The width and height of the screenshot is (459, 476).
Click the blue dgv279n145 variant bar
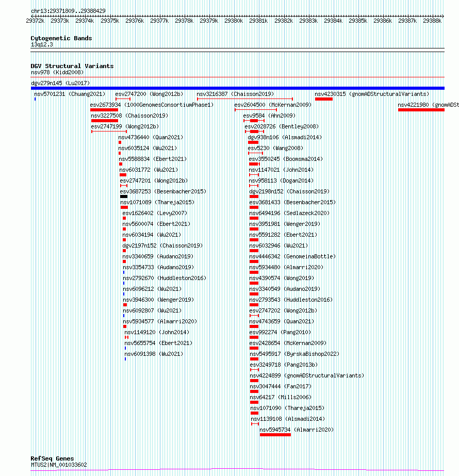tap(238, 88)
